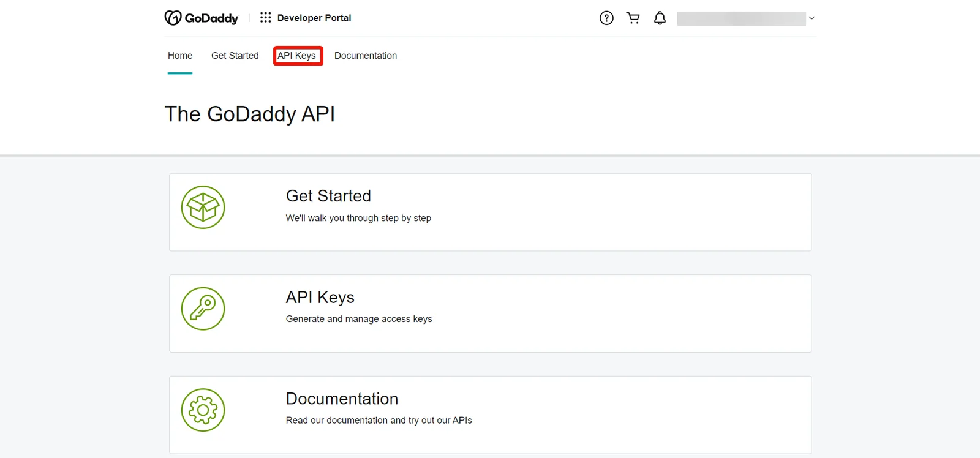View the shopping cart
The height and width of the screenshot is (458, 980).
pyautogui.click(x=633, y=18)
